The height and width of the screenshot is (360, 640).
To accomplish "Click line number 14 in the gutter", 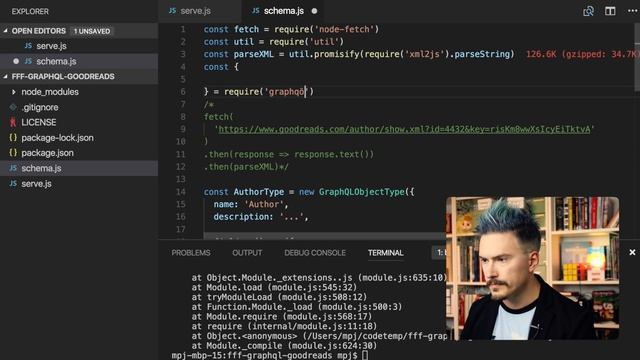I will [180, 192].
